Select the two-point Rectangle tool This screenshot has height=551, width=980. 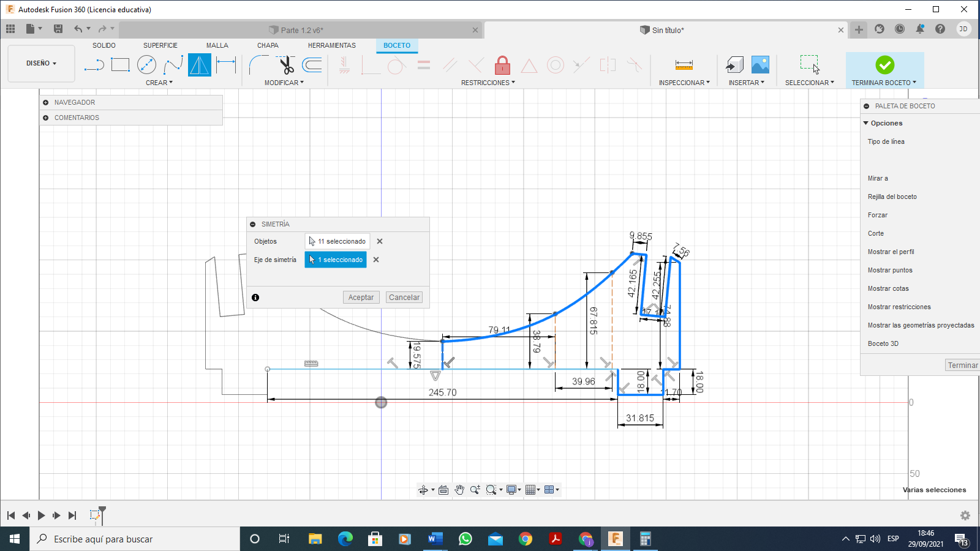click(120, 65)
